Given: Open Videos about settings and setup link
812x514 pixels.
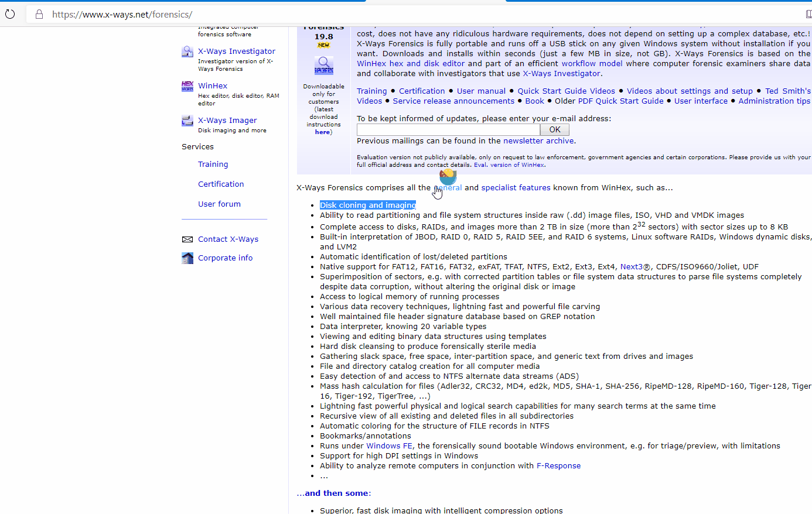Looking at the screenshot, I should click(x=690, y=91).
